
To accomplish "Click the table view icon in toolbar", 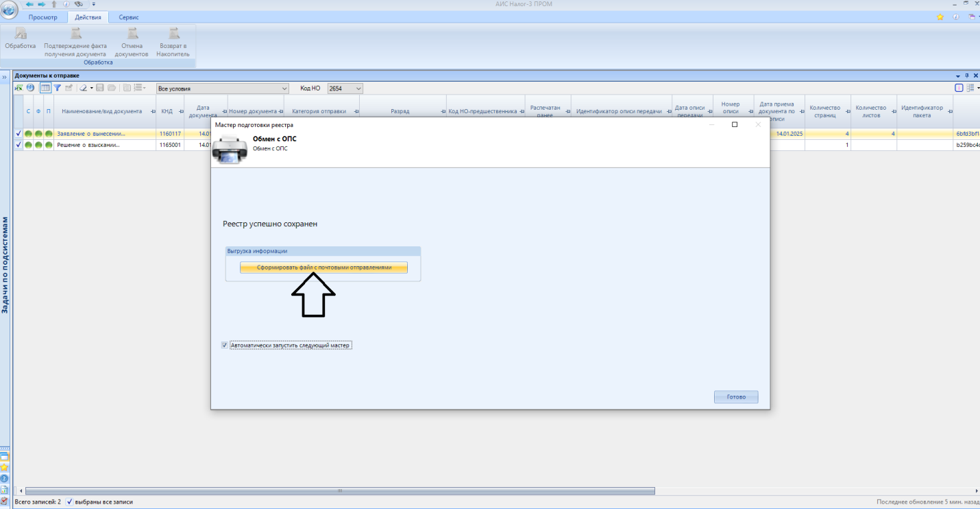I will pos(45,88).
